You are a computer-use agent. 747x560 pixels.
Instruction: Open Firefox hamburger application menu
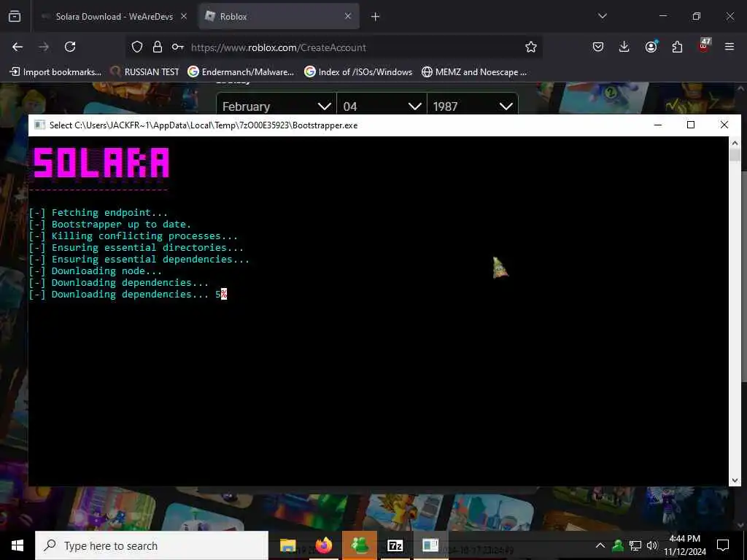(x=729, y=47)
